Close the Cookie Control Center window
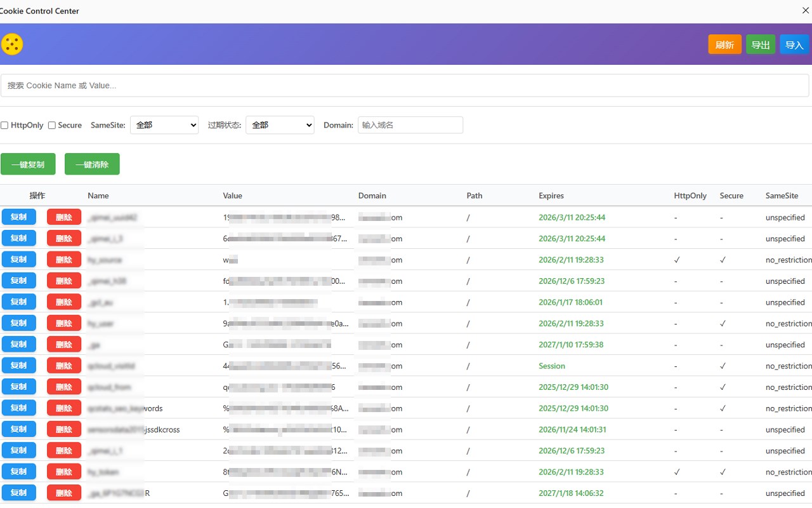This screenshot has width=812, height=508. click(x=805, y=10)
